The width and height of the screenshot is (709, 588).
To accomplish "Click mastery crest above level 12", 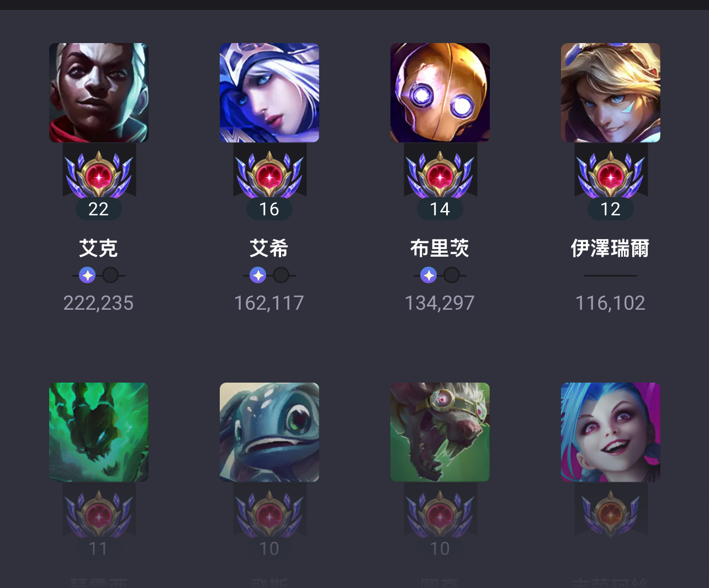I will click(x=611, y=174).
